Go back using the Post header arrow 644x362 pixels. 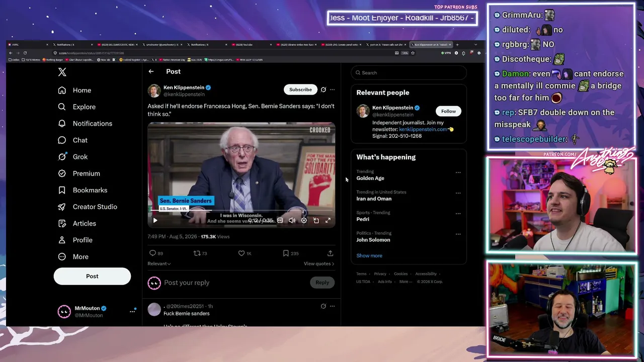[x=151, y=71]
